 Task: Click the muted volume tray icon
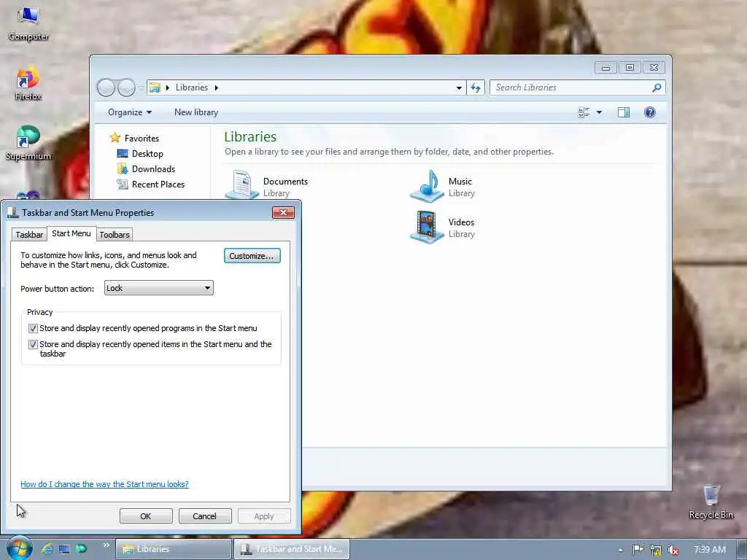tap(673, 550)
